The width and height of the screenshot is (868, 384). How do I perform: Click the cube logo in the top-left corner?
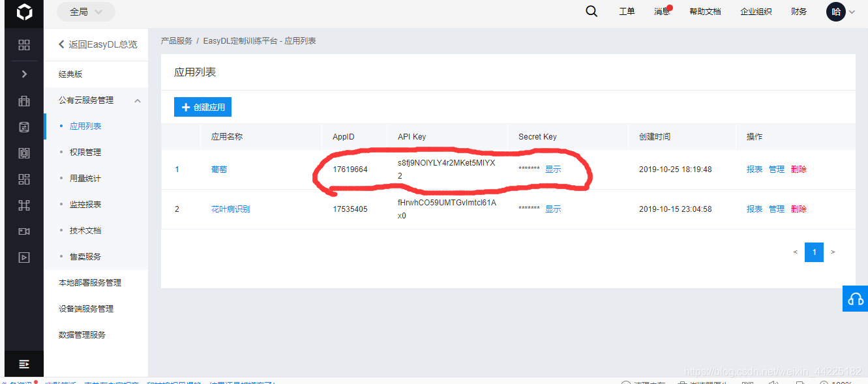pos(24,12)
